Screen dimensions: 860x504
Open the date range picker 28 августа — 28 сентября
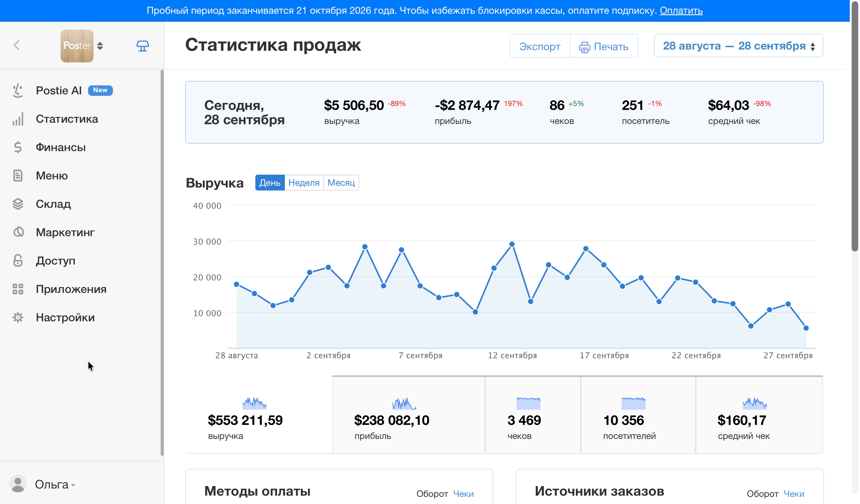point(738,46)
